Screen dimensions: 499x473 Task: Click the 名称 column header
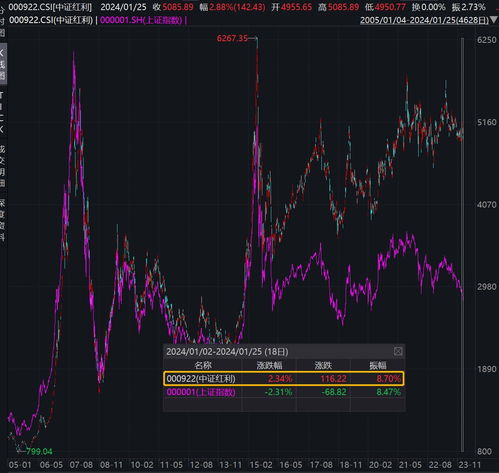[203, 365]
